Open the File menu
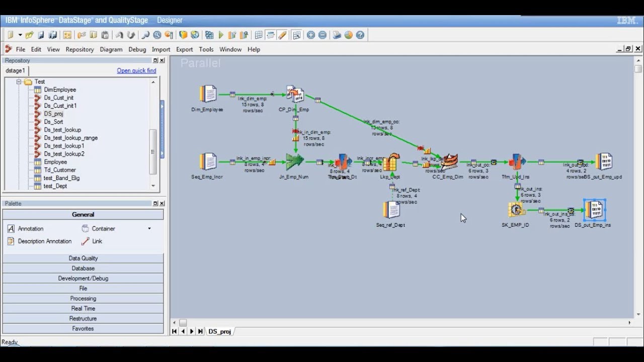 point(21,49)
